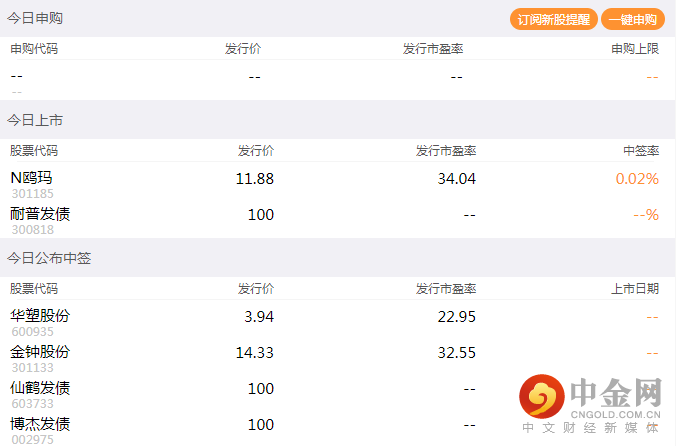Click the 今日申购 section header
Image resolution: width=676 pixels, height=446 pixels.
[35, 18]
